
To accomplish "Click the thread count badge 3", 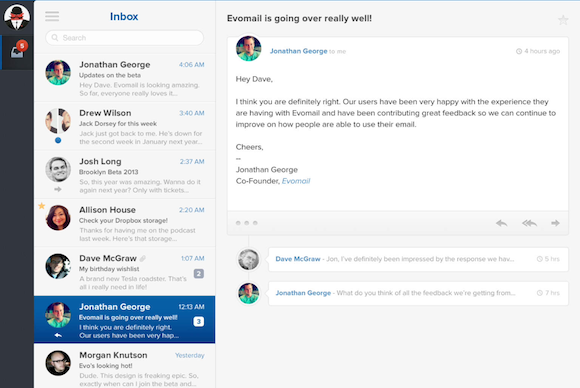I will tap(199, 321).
